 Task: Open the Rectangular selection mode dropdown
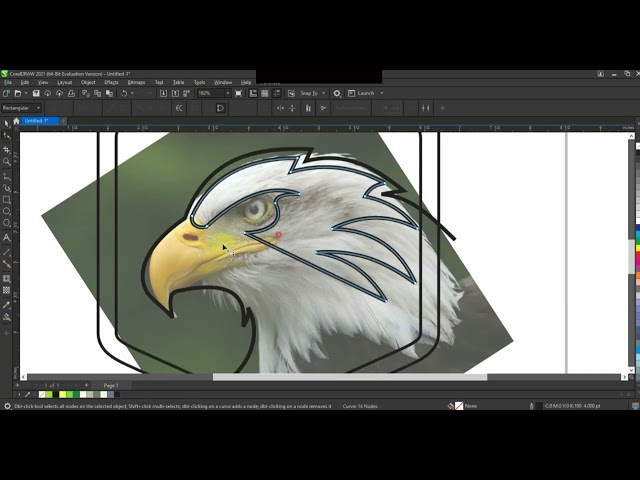tap(22, 108)
